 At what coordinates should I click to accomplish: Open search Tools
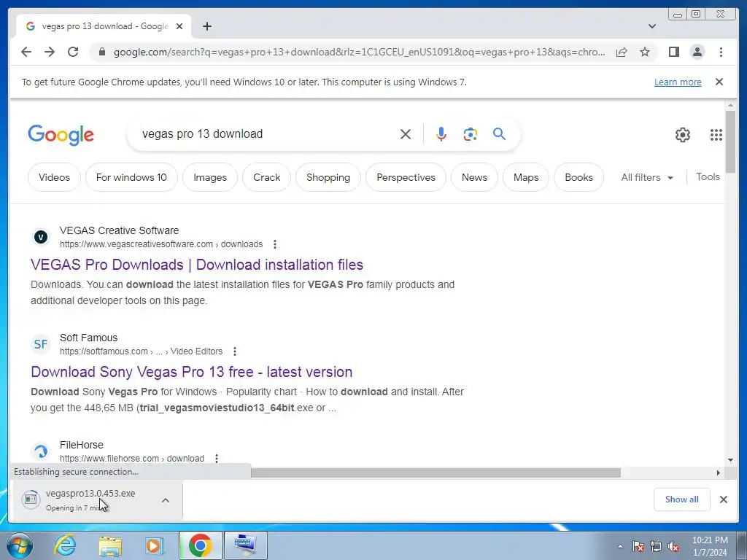coord(708,176)
